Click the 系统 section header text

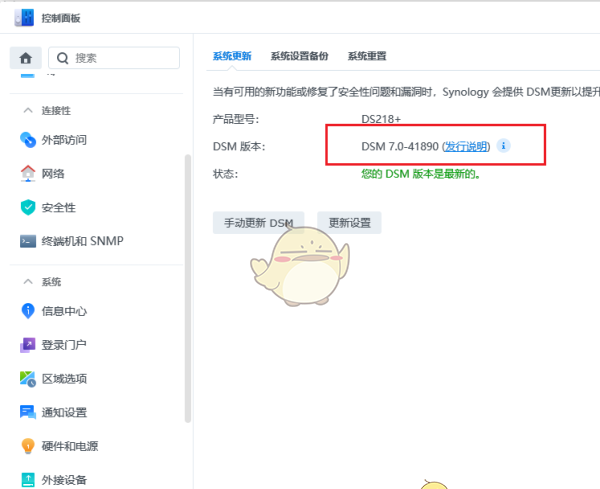51,282
